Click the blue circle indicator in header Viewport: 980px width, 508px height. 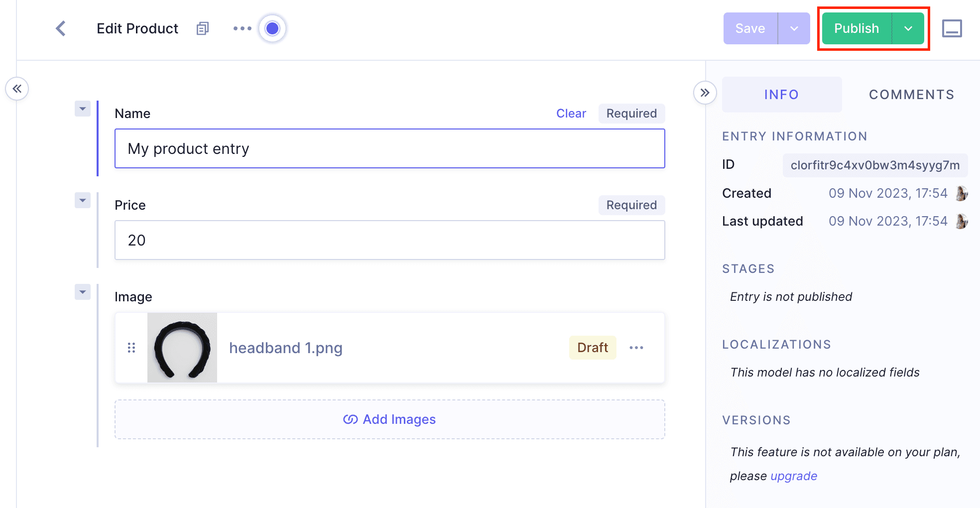(272, 28)
